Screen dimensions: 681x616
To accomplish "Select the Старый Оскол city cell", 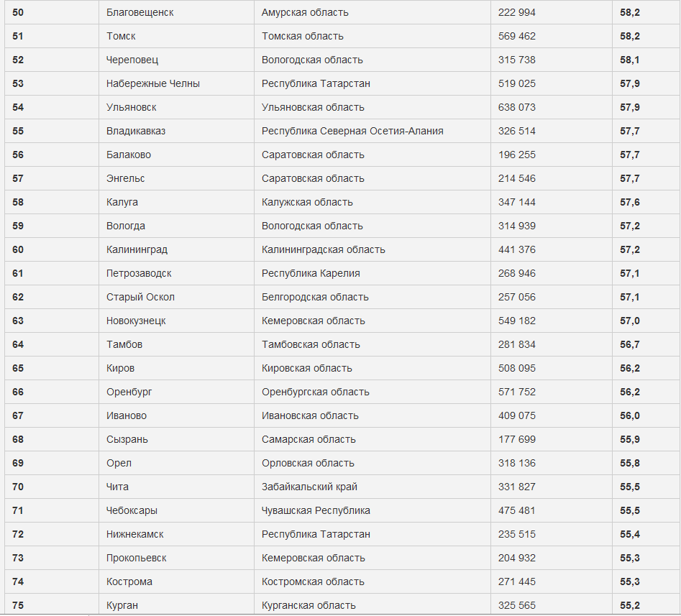I will (x=140, y=297).
